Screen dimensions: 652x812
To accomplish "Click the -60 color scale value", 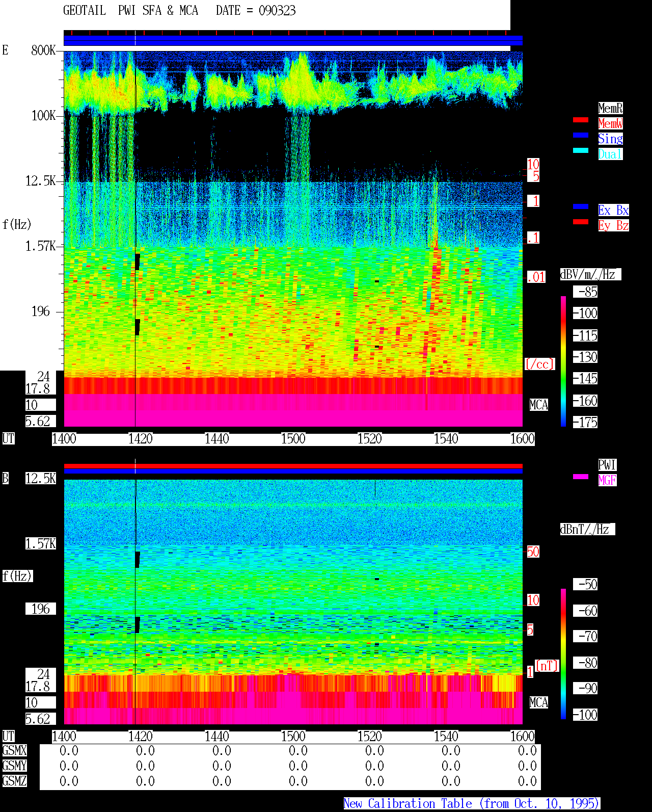I will (586, 611).
